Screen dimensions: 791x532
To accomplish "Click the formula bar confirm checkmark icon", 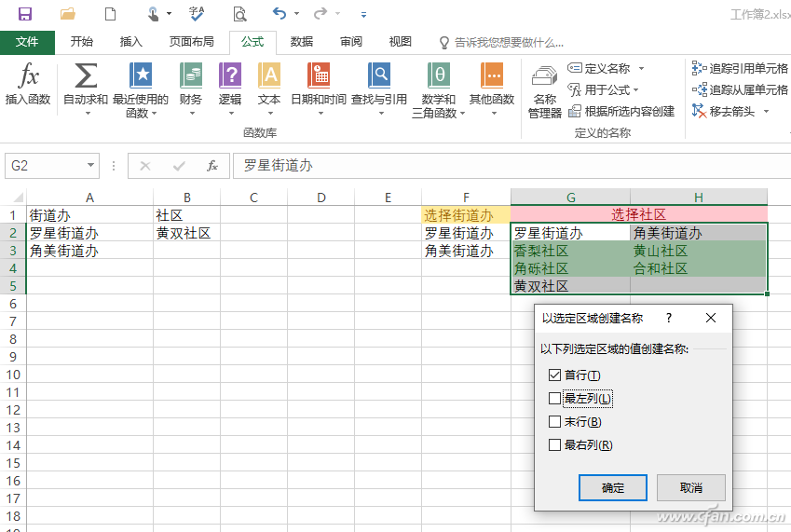I will pyautogui.click(x=179, y=166).
